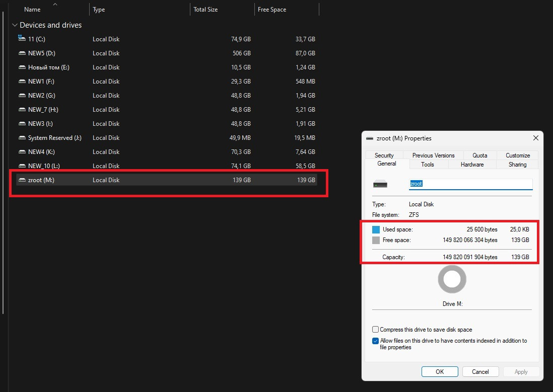Click the System Reserved (J:) drive icon
Image resolution: width=553 pixels, height=392 pixels.
coord(22,138)
